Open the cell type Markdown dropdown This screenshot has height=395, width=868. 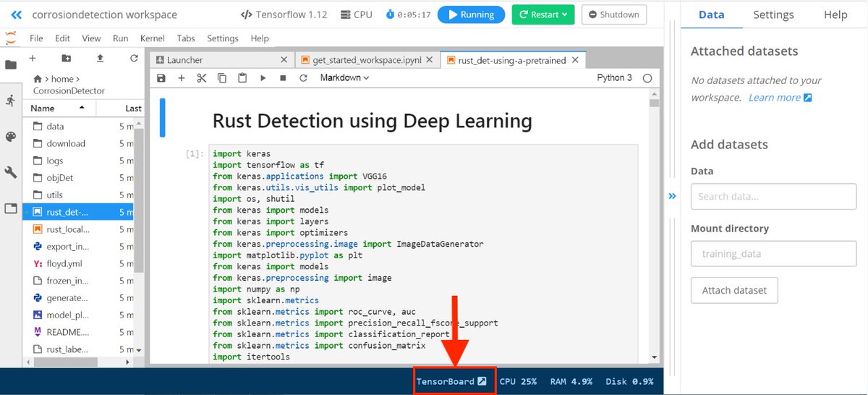(344, 78)
